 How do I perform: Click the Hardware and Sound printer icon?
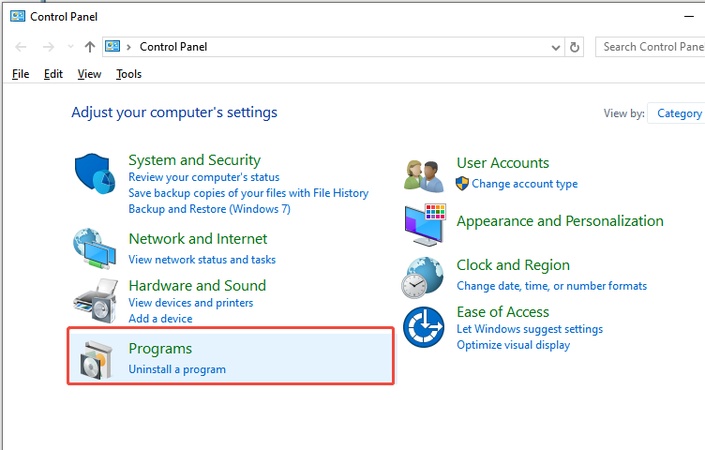tap(95, 300)
